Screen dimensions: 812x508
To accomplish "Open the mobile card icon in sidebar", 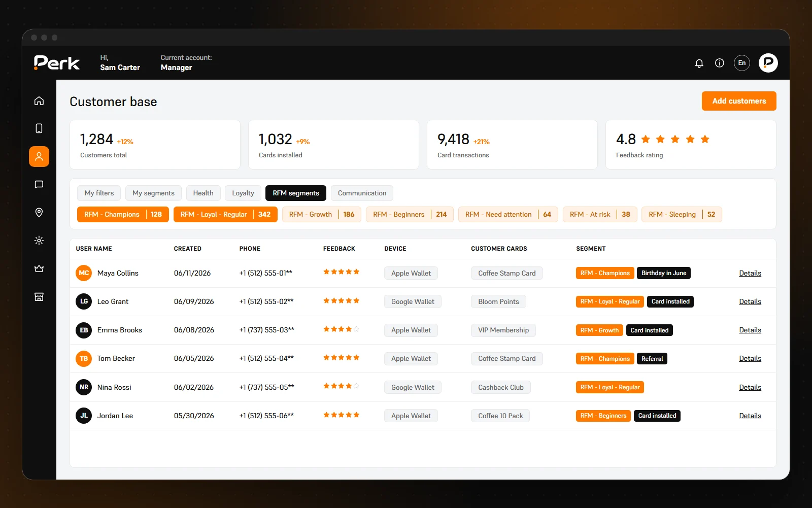I will 39,128.
